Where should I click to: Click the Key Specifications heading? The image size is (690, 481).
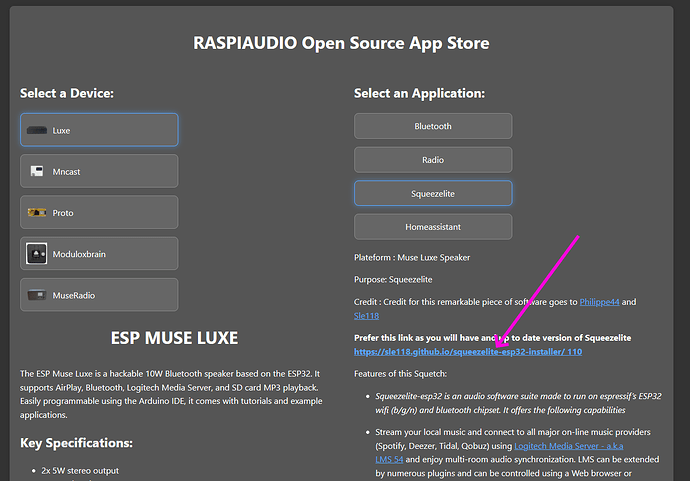tap(76, 443)
